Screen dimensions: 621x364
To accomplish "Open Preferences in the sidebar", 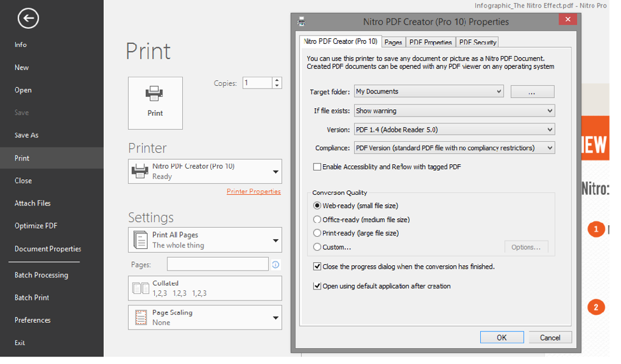I will point(32,320).
